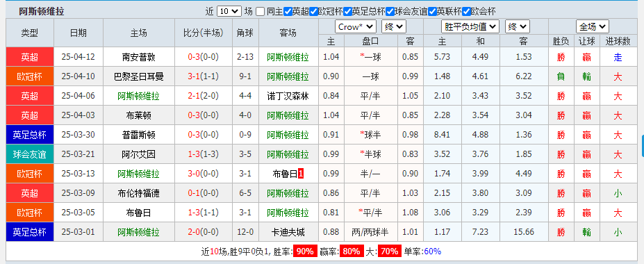Uncheck the 欧冠杯 checkbox

[314, 12]
